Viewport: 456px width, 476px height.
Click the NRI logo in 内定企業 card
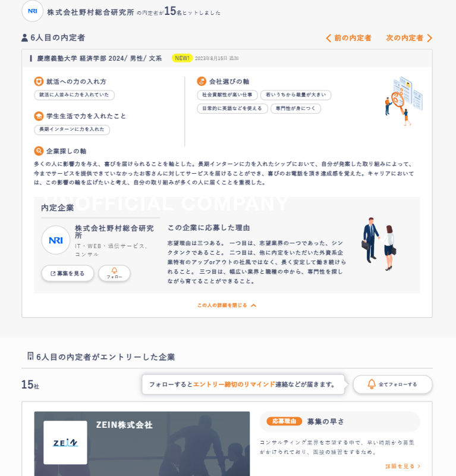tap(56, 240)
